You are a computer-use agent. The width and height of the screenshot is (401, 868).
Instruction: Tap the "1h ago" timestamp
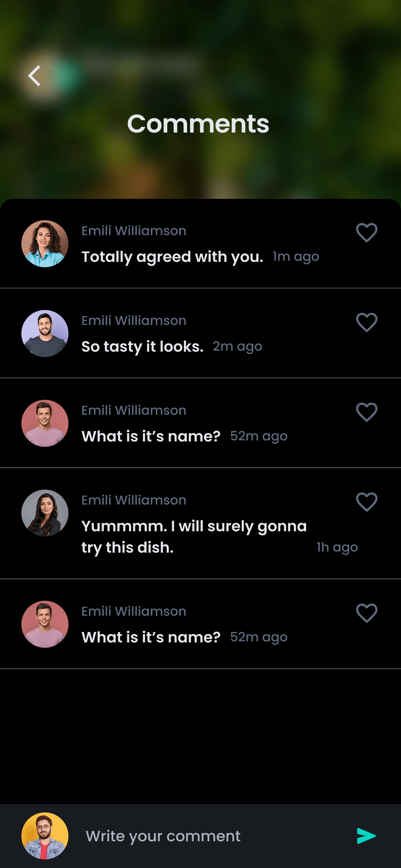pos(337,547)
